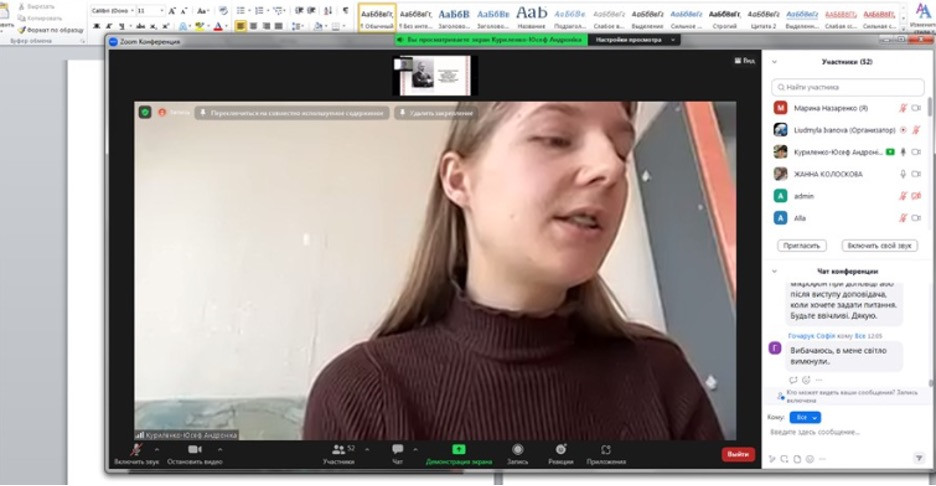This screenshot has height=486, width=936.
Task: Click the Запись record button
Action: [518, 454]
